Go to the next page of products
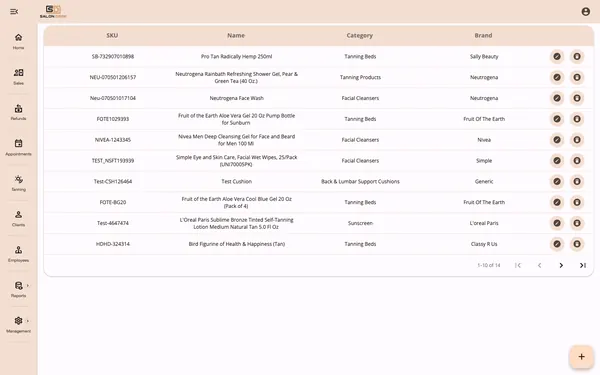This screenshot has height=375, width=600. pos(561,266)
